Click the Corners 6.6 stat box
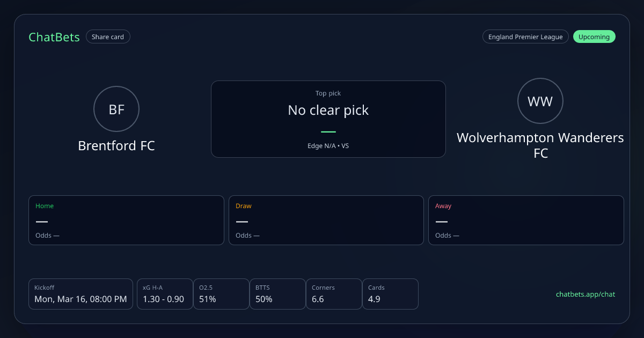This screenshot has height=338, width=644. tap(334, 294)
